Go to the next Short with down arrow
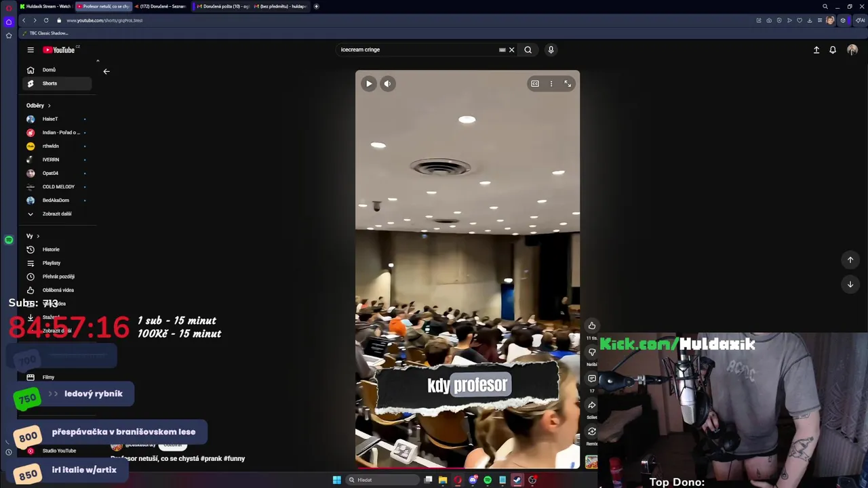 [850, 284]
